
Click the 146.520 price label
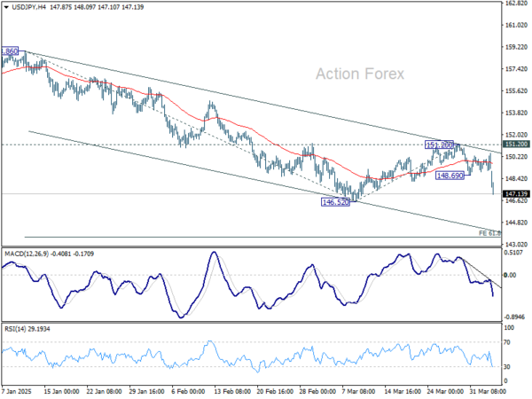tap(335, 202)
